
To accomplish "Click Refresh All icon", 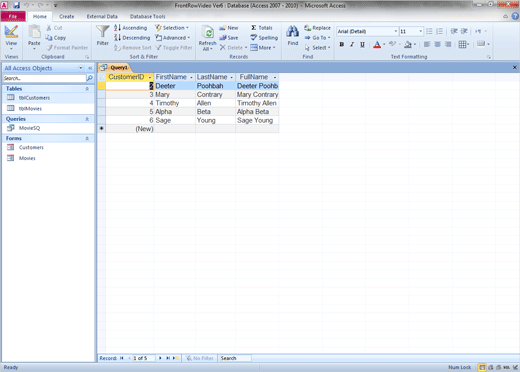I will [x=207, y=38].
